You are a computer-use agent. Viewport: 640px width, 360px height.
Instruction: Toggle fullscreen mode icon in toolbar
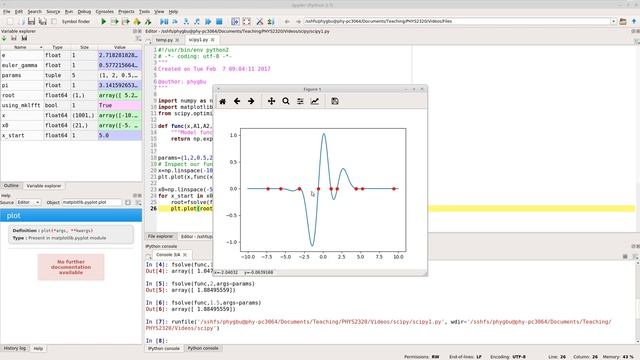click(247, 21)
